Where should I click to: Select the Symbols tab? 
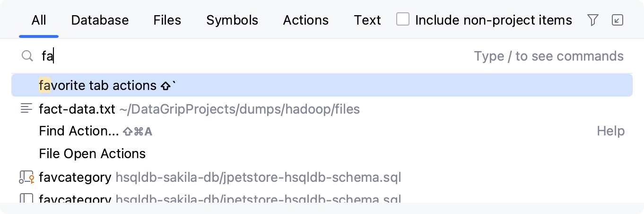click(232, 20)
